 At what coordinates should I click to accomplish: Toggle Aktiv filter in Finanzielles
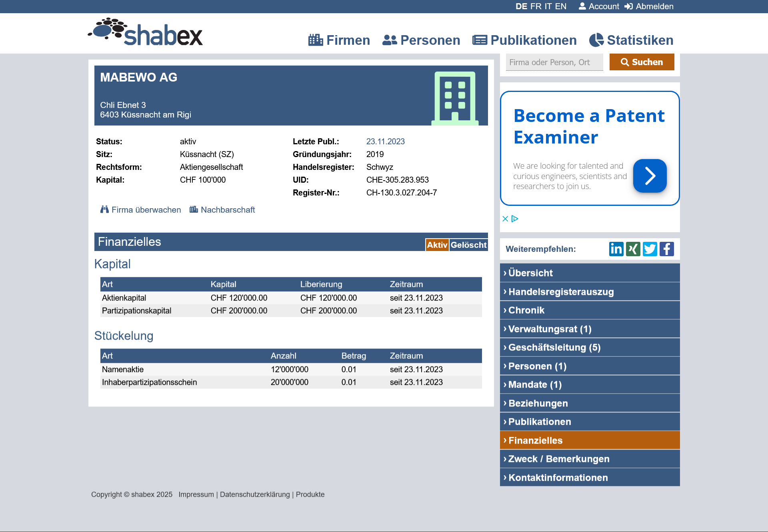coord(437,245)
